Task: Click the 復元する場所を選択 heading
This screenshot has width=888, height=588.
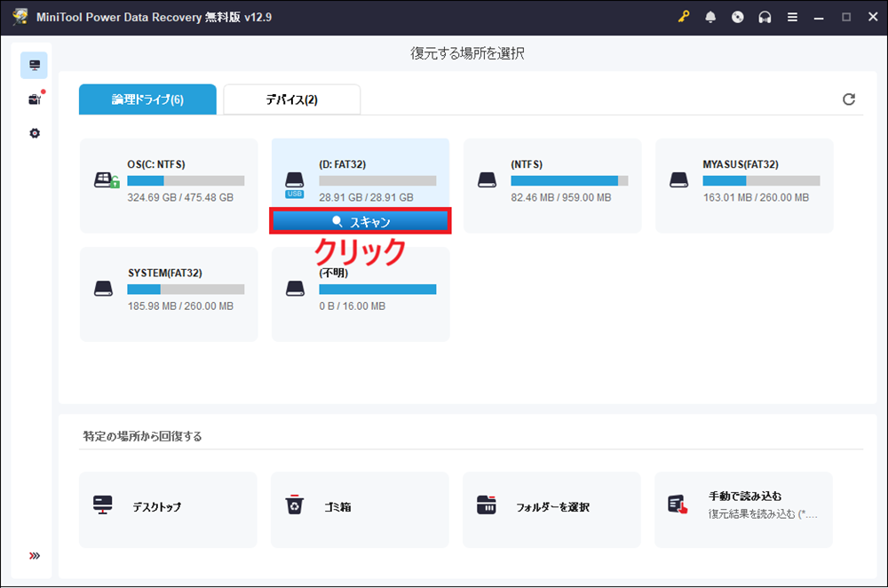Action: 467,53
